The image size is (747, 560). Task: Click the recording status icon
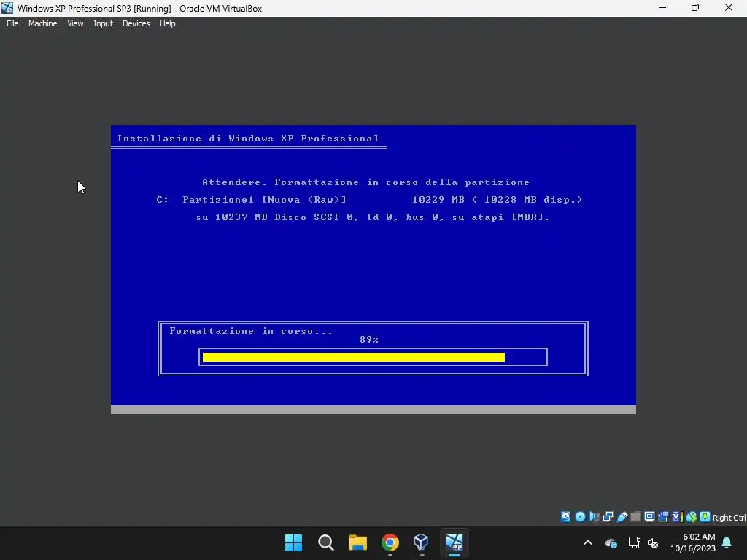coord(663,517)
